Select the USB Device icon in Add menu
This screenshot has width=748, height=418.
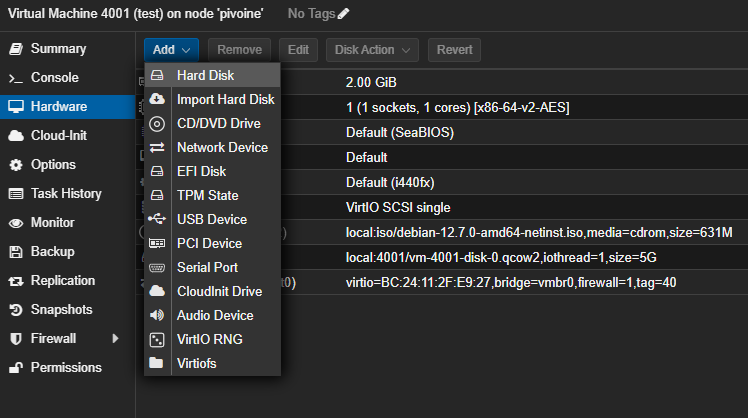pyautogui.click(x=157, y=219)
